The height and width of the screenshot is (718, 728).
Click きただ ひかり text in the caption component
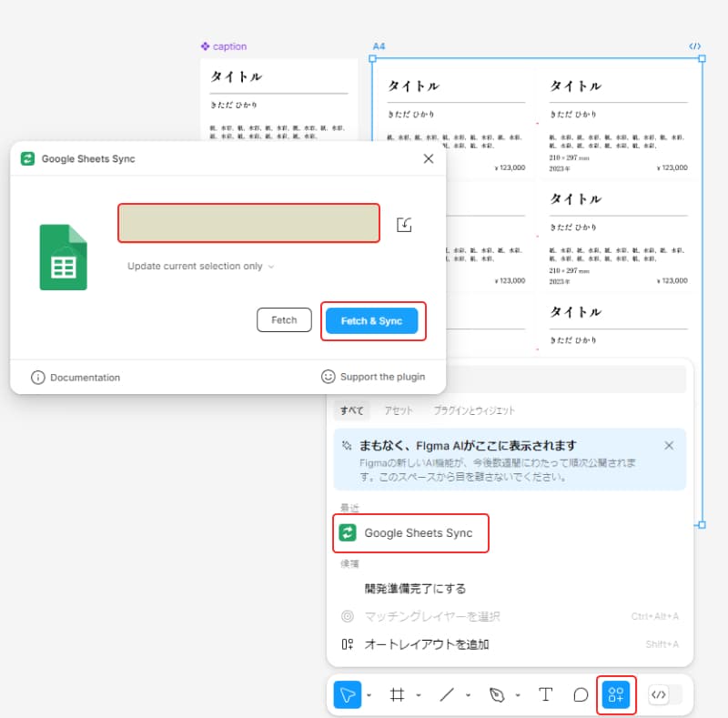[234, 105]
